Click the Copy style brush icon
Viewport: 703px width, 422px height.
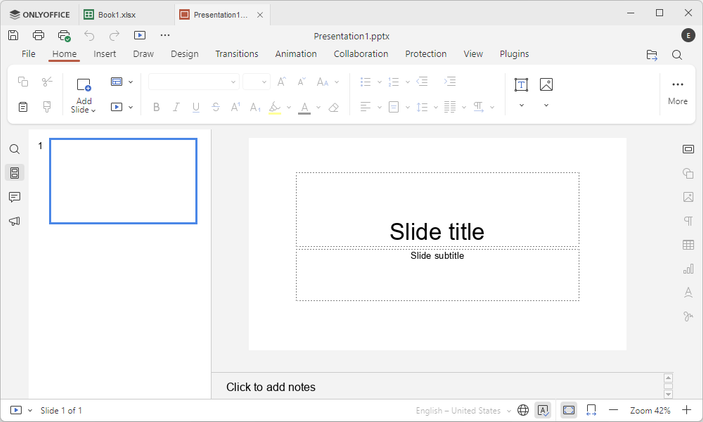(x=47, y=107)
